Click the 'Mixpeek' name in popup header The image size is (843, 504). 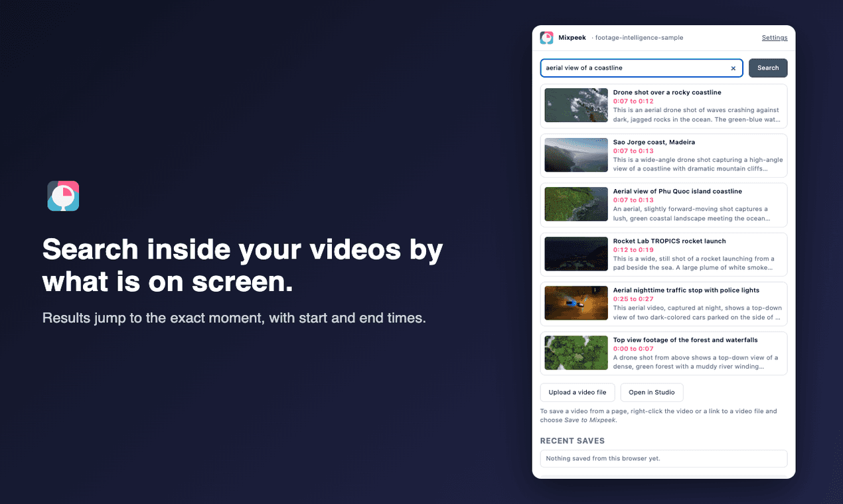[572, 38]
